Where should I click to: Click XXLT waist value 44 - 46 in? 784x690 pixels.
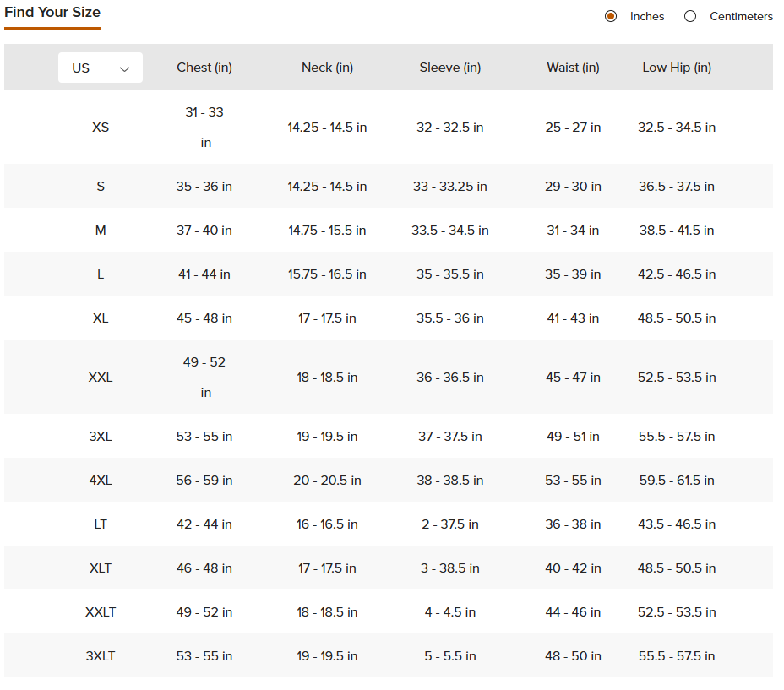(x=573, y=612)
